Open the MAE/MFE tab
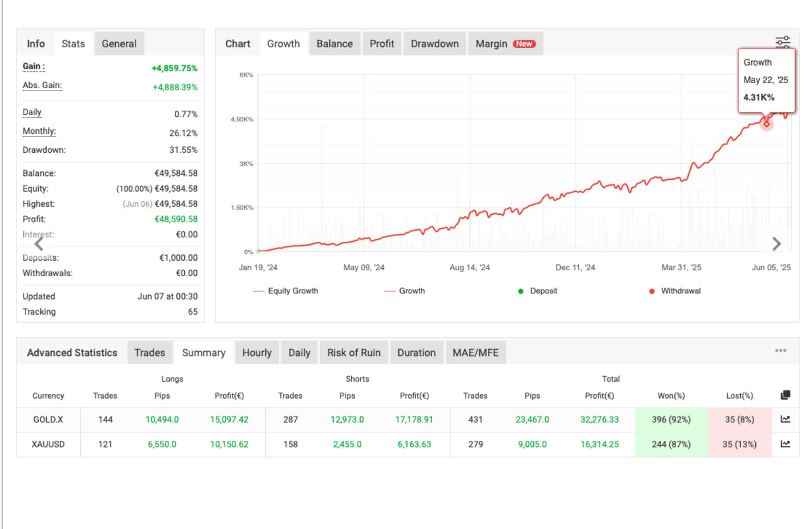The image size is (812, 529). pyautogui.click(x=475, y=353)
